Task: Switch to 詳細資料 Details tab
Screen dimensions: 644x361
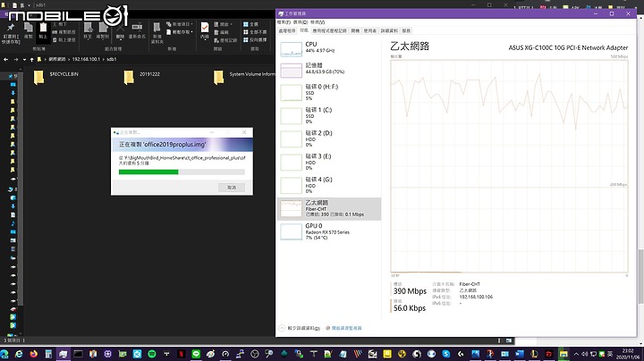Action: (389, 30)
